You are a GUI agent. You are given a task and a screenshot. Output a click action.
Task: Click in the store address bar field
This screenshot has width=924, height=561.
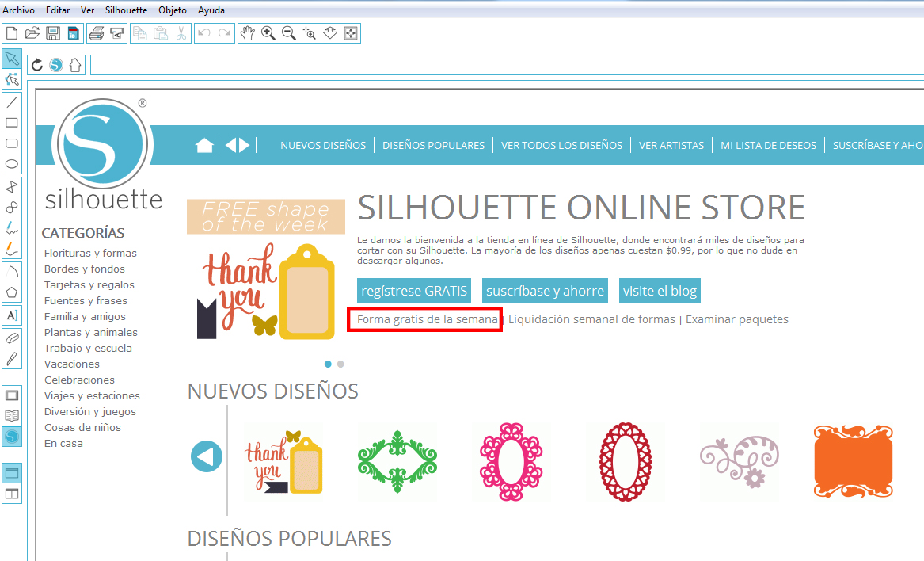(507, 65)
